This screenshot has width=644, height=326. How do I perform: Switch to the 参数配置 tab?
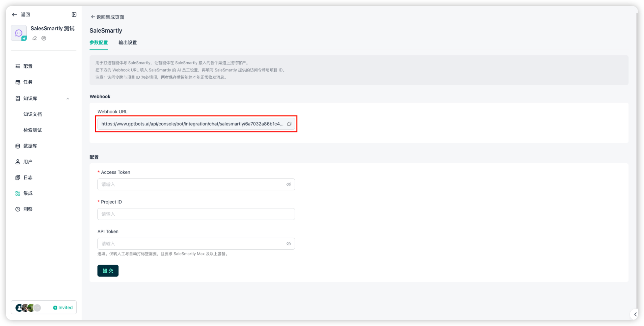99,42
